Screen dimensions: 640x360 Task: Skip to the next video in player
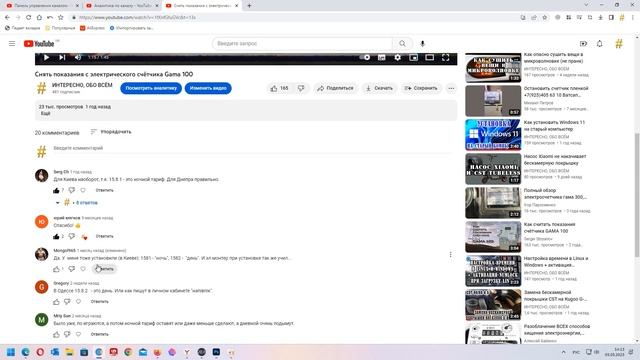(62, 58)
